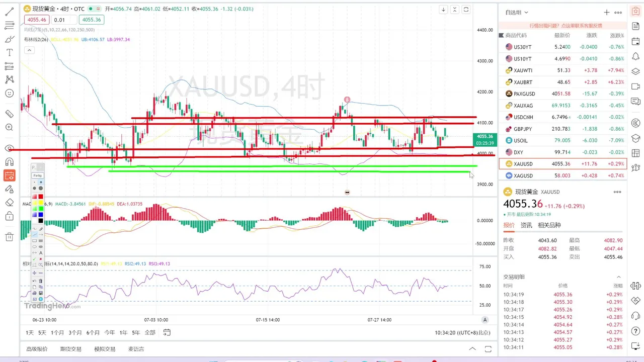Select the trend line drawing tool
The image size is (644, 362).
pyautogui.click(x=9, y=12)
